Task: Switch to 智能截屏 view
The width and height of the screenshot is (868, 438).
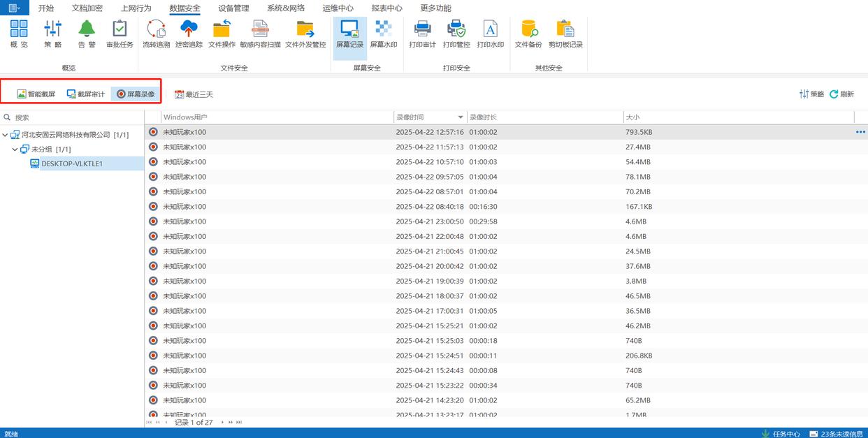Action: pos(36,94)
